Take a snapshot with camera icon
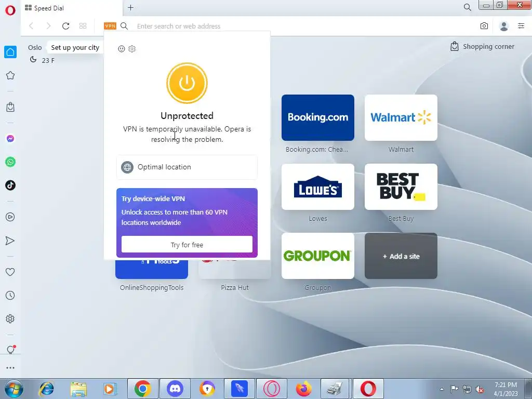Image resolution: width=532 pixels, height=399 pixels. coord(484,26)
